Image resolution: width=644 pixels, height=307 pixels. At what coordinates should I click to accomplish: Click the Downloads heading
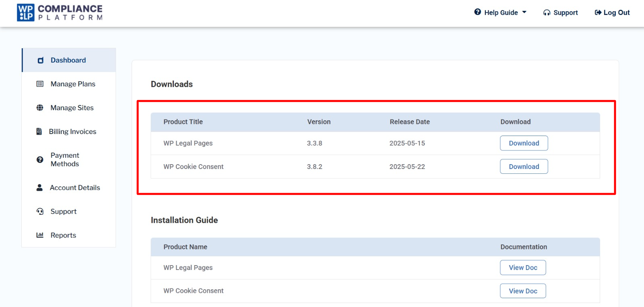pyautogui.click(x=172, y=84)
